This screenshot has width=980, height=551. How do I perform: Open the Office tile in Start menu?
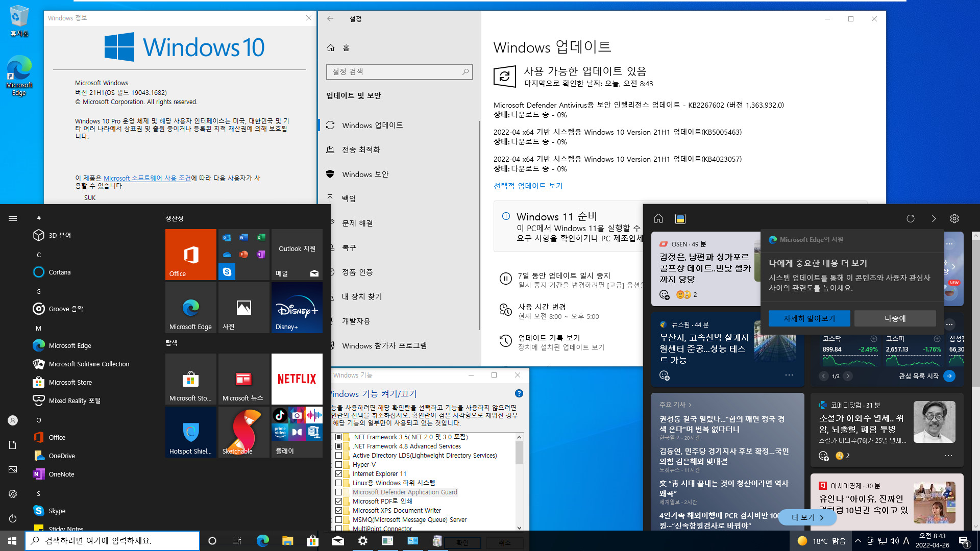pos(191,254)
